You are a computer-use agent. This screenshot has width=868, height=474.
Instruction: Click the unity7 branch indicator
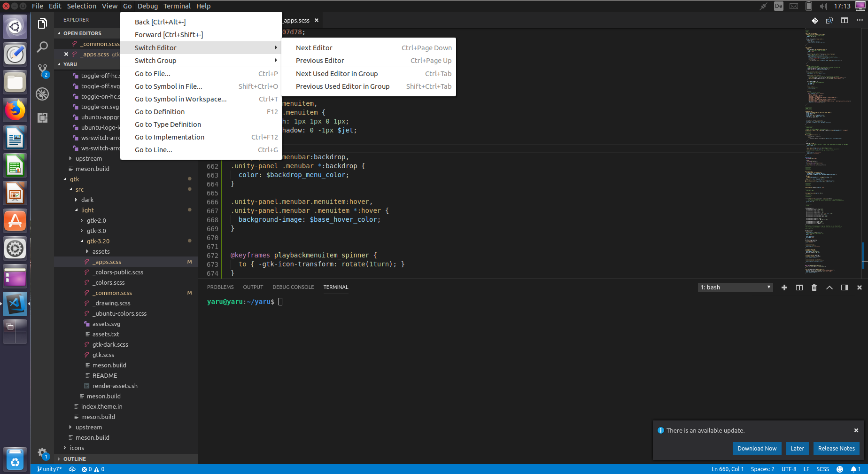pos(49,469)
